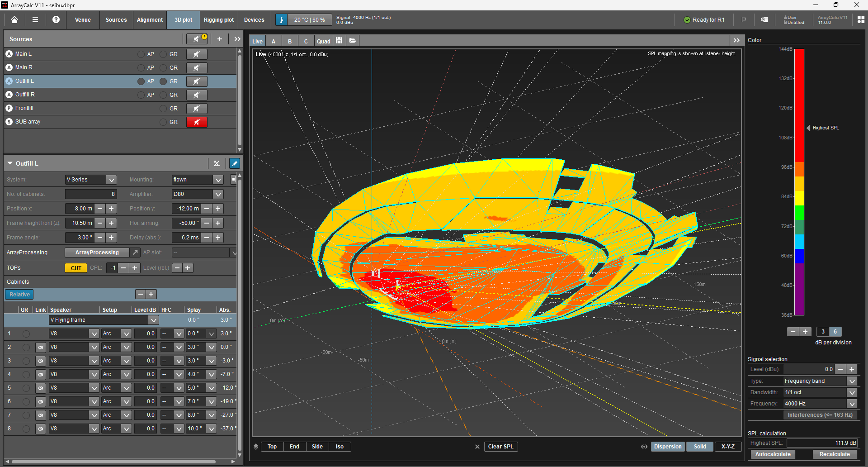Image resolution: width=868 pixels, height=467 pixels.
Task: Click the open folder icon beside Quad tab
Action: 353,41
